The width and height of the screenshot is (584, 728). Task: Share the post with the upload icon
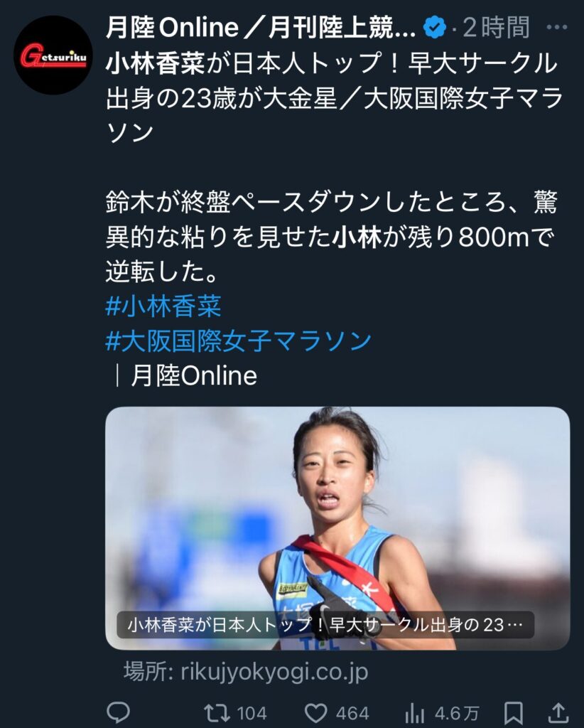pyautogui.click(x=559, y=712)
